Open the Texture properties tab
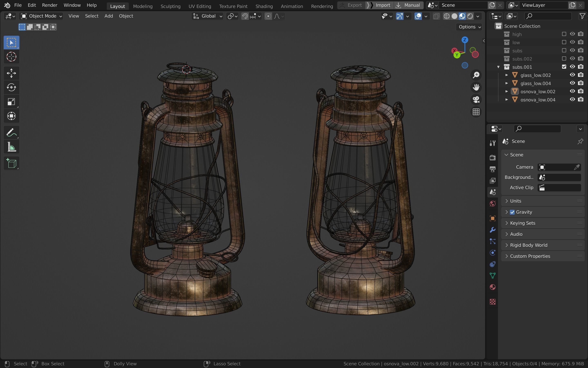 click(x=492, y=302)
